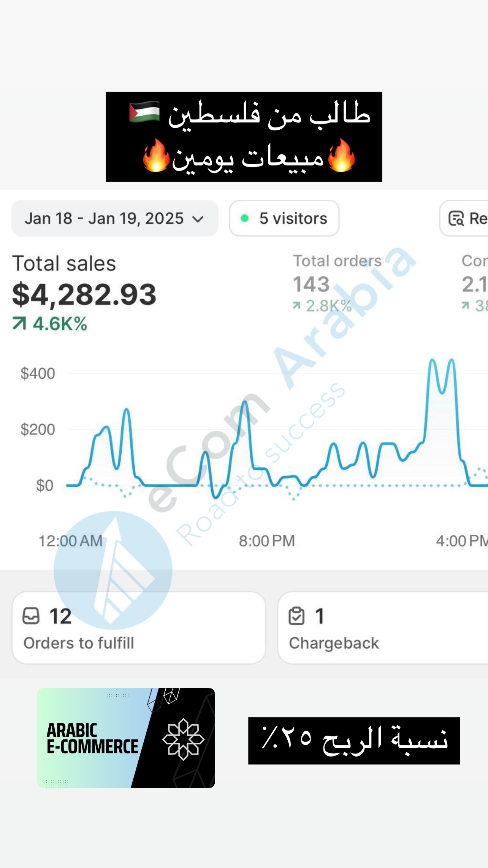
Task: Open the Jan 18 - Jan 19, 2025 date picker
Action: pyautogui.click(x=114, y=219)
